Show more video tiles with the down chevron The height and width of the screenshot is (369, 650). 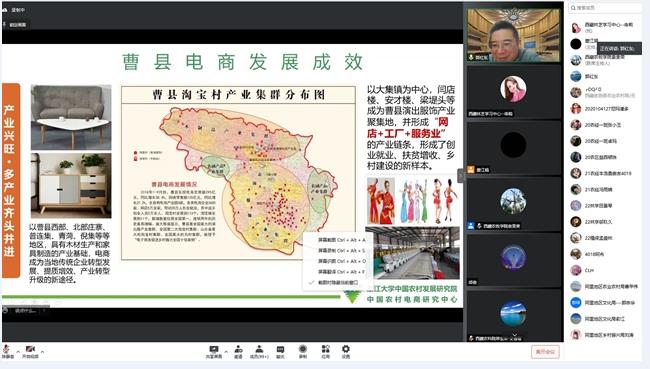[514, 335]
